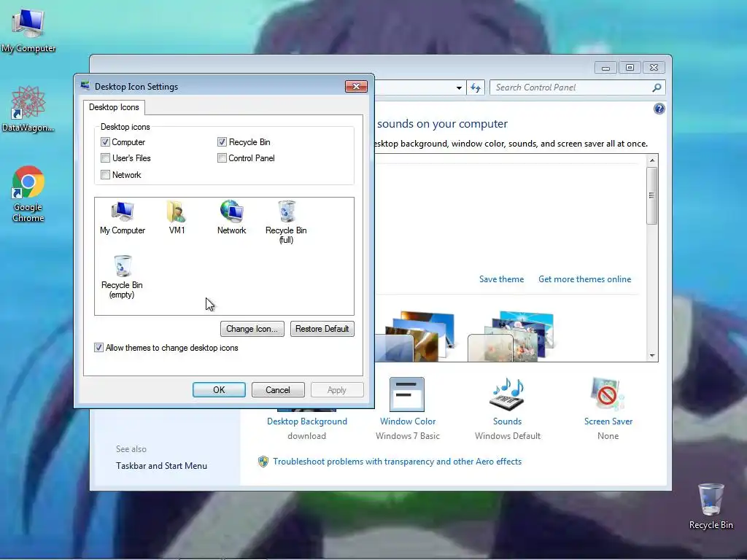Minimize the Personalization Control Panel window

click(605, 68)
